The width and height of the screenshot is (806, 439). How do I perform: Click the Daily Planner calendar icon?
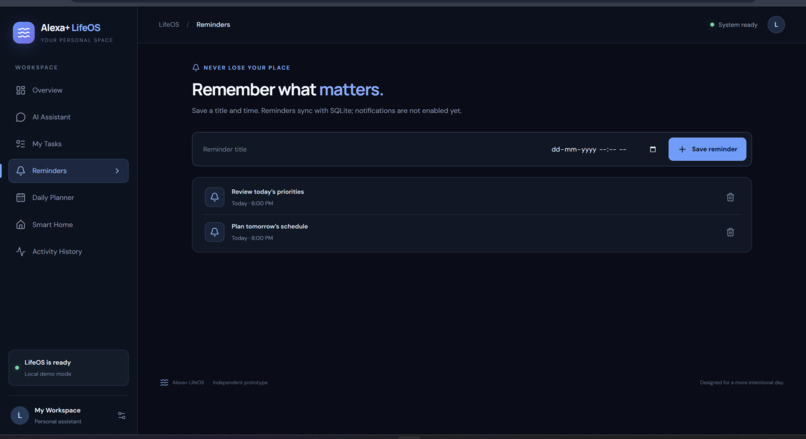coord(21,197)
